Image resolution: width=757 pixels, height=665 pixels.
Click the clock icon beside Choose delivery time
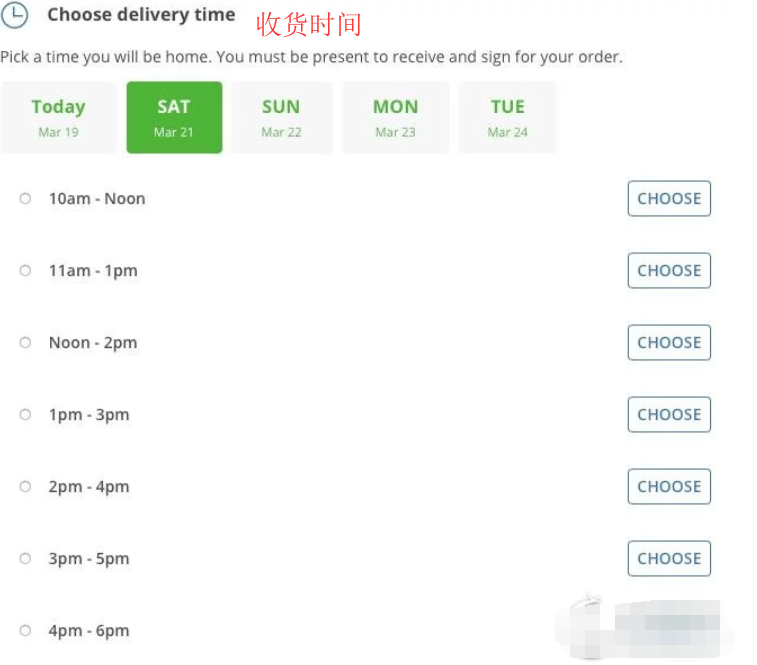14,15
